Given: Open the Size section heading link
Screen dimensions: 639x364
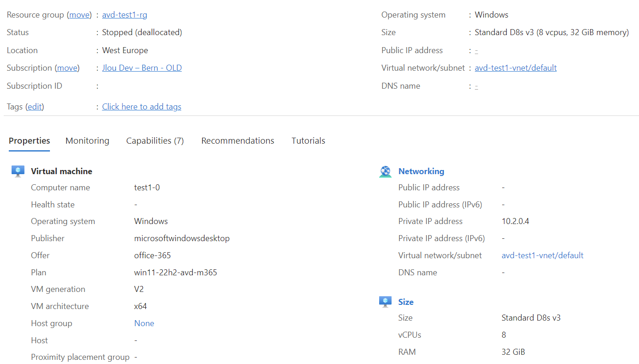Looking at the screenshot, I should [x=406, y=302].
